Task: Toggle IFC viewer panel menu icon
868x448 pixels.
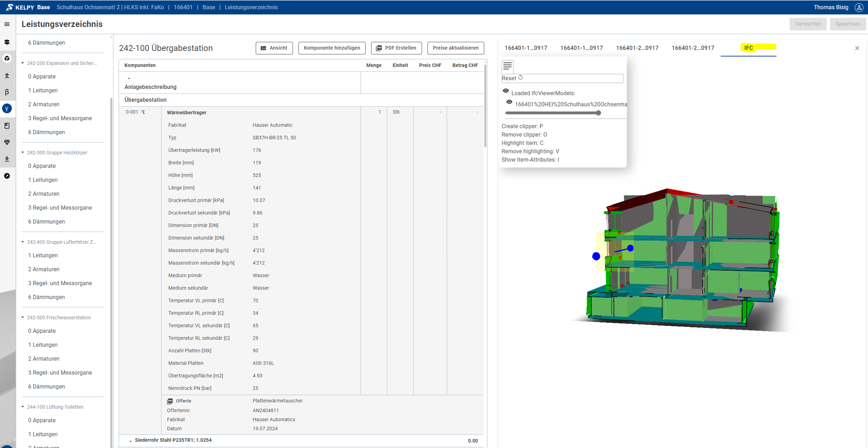Action: [507, 66]
